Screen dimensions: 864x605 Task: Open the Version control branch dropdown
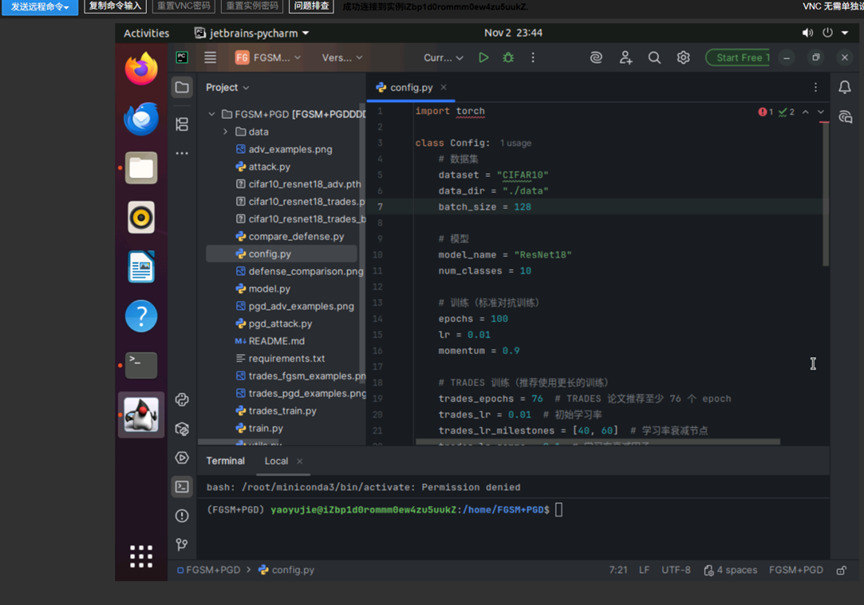(x=342, y=58)
